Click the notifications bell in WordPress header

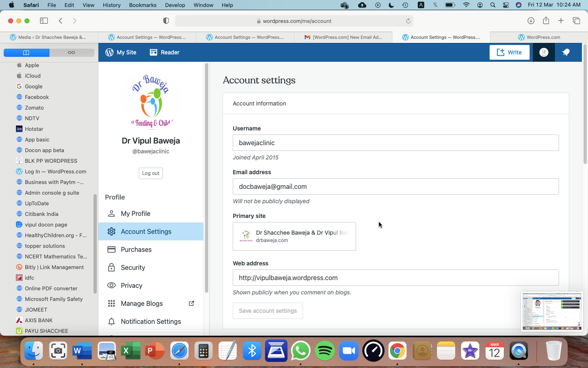click(566, 52)
